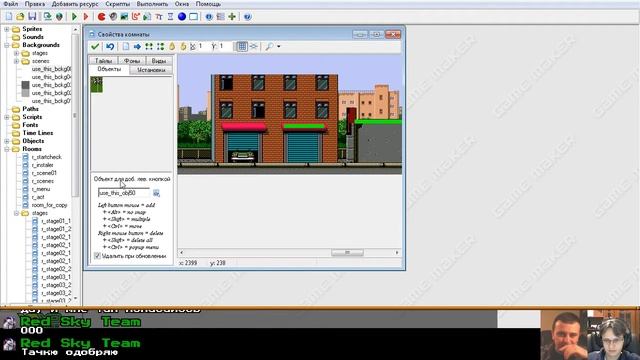640x360 pixels.
Task: Open the zoom magnifier dropdown
Action: tap(279, 47)
